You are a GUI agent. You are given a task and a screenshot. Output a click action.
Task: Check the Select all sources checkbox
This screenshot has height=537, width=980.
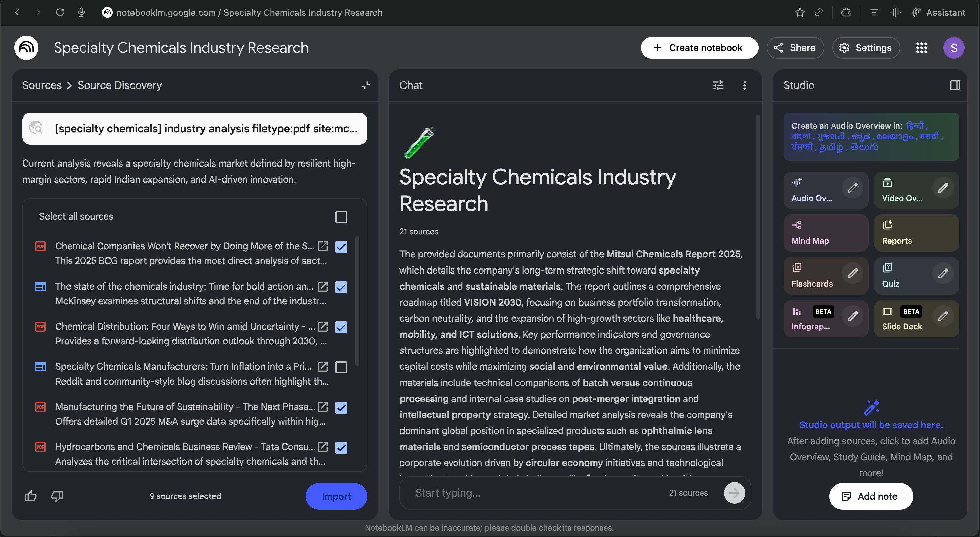pos(341,217)
